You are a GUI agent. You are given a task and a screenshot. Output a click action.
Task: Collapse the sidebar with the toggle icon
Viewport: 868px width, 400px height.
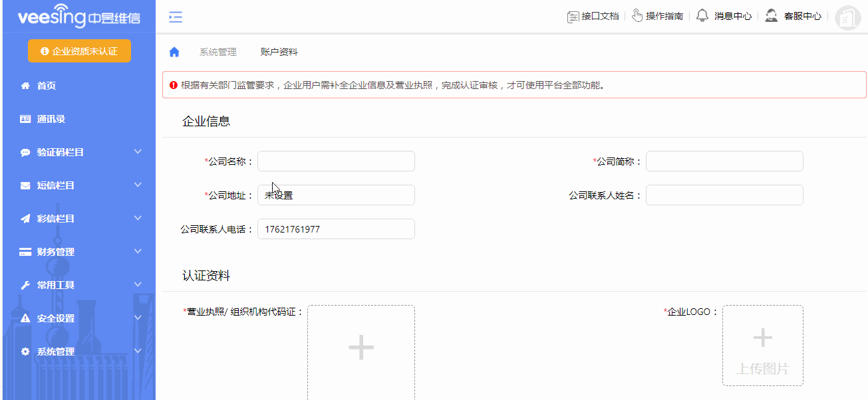[175, 17]
